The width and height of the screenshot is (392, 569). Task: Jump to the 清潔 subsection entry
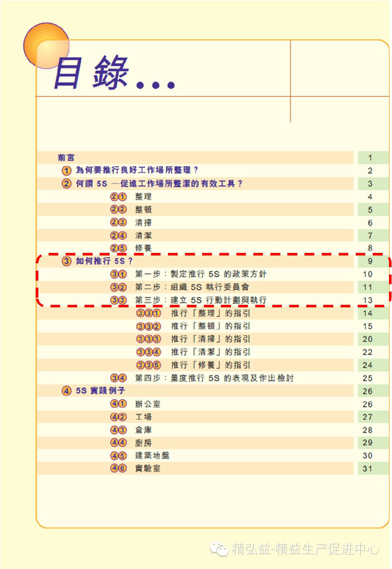143,235
